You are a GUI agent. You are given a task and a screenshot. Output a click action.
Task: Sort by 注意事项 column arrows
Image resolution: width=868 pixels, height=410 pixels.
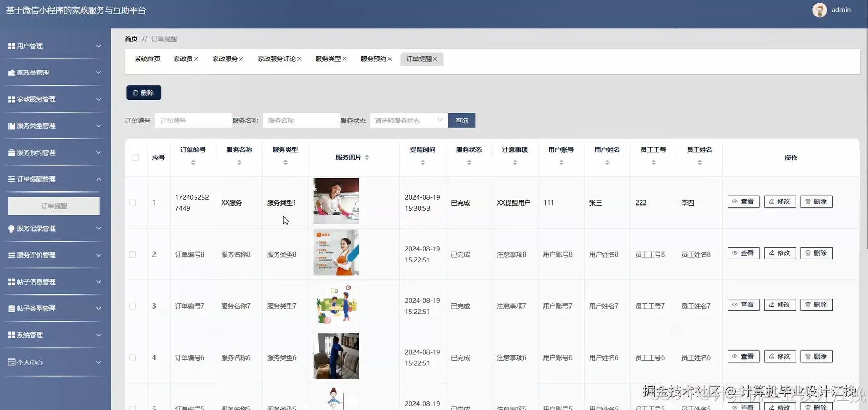click(515, 163)
